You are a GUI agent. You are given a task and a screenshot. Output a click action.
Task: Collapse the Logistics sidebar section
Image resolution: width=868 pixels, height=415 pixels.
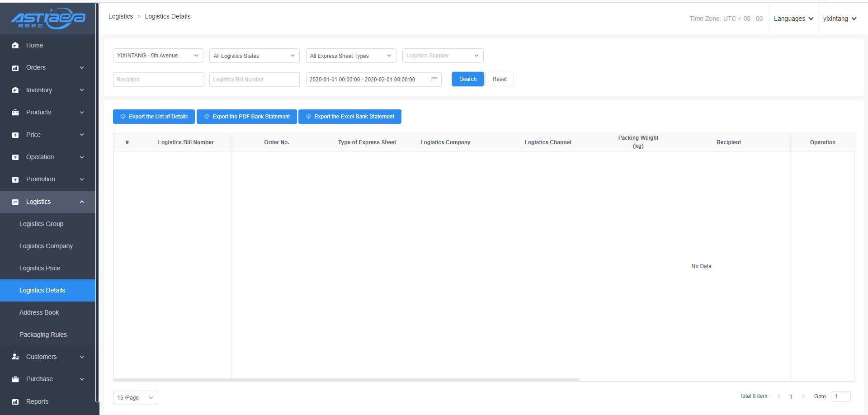(x=82, y=202)
